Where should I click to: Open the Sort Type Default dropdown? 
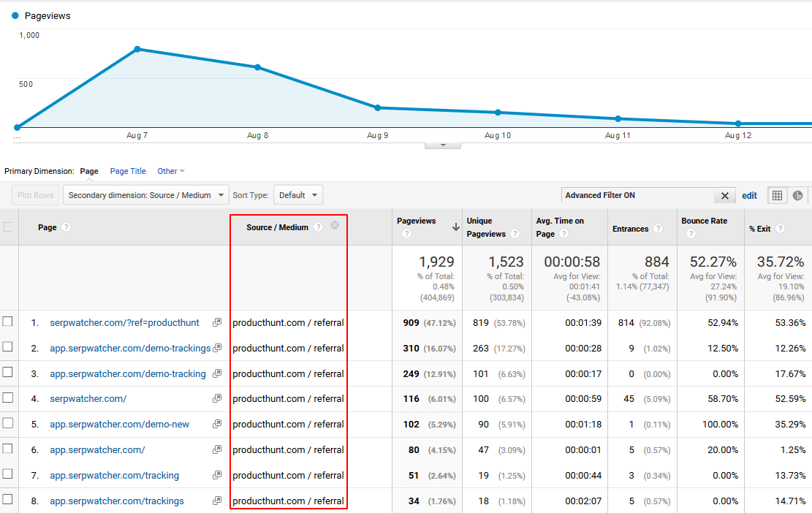point(298,195)
